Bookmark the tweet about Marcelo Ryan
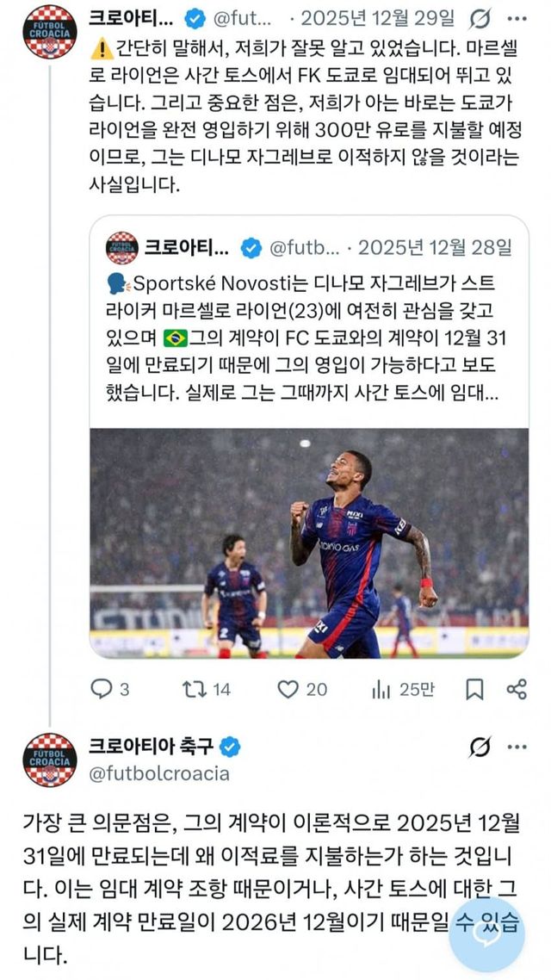This screenshot has width=551, height=980. click(474, 689)
